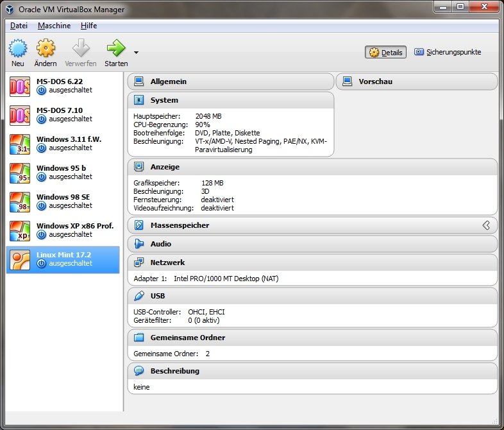Collapse the Gemeinsame Ordner section header
Screen dimensions: 504x430
(x=312, y=338)
